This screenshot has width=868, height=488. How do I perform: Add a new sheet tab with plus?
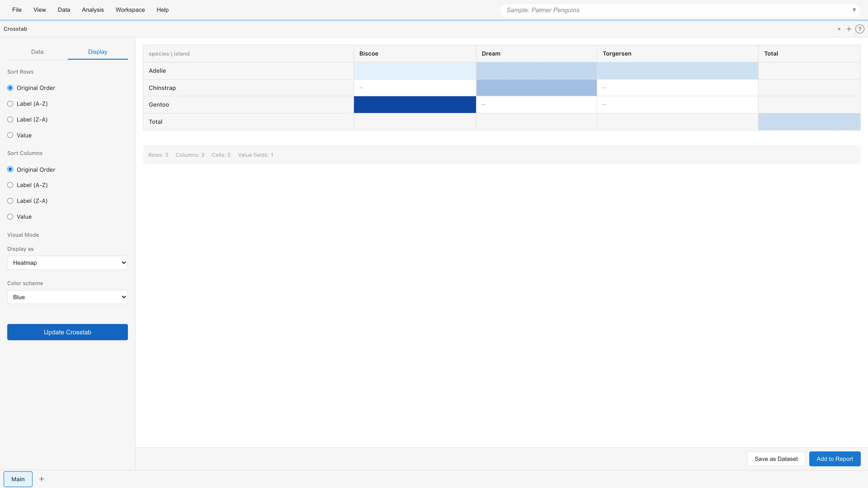(x=41, y=479)
